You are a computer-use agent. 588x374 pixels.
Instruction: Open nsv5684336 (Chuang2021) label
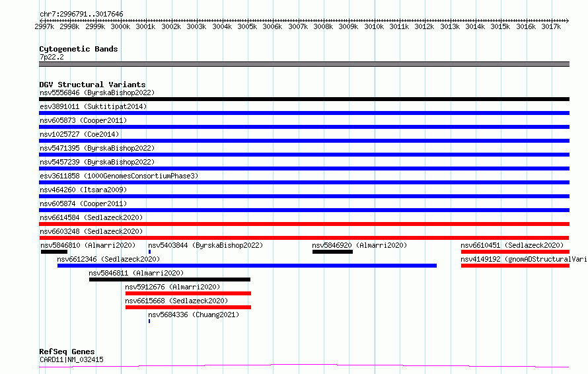[194, 315]
